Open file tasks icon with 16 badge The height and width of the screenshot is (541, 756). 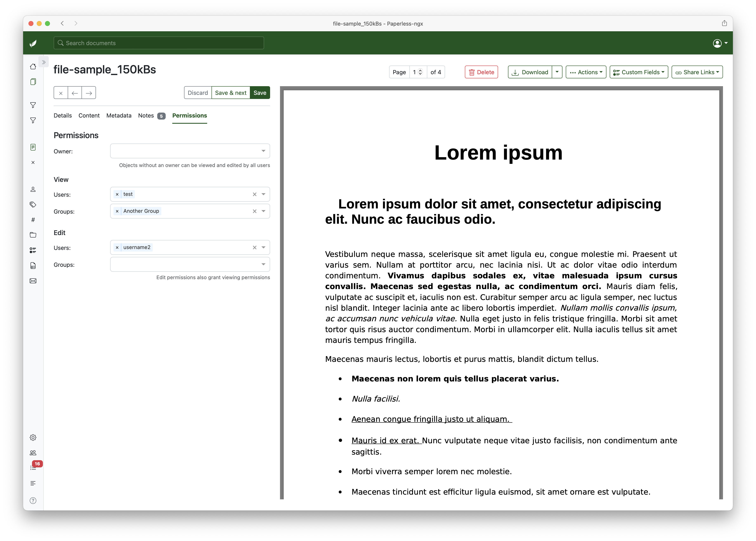[33, 468]
